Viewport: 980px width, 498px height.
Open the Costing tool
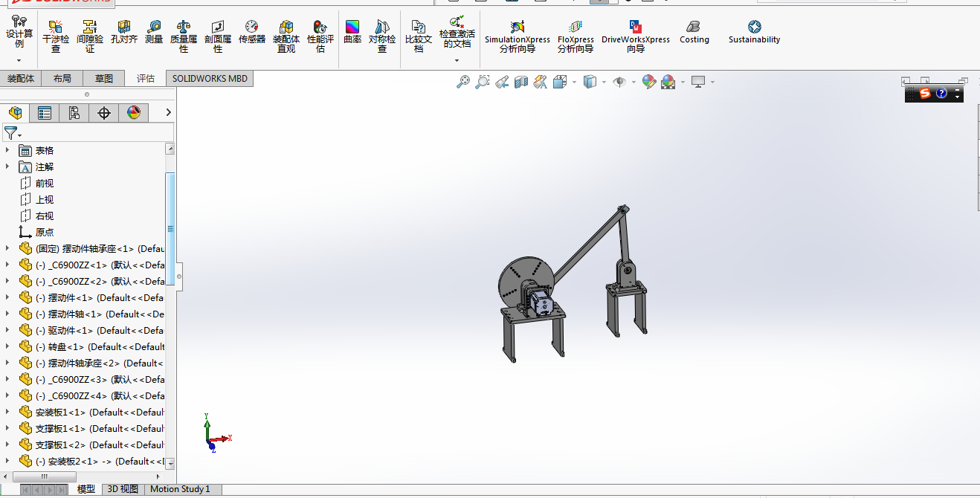pos(694,33)
